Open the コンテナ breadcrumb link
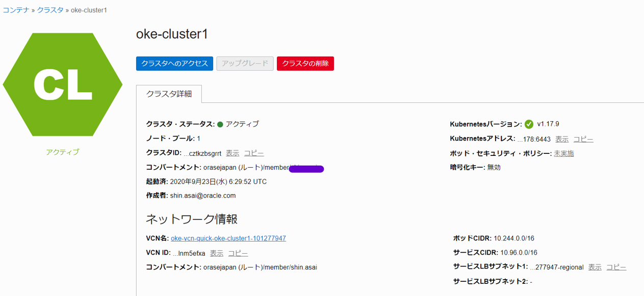644x296 pixels. (16, 9)
